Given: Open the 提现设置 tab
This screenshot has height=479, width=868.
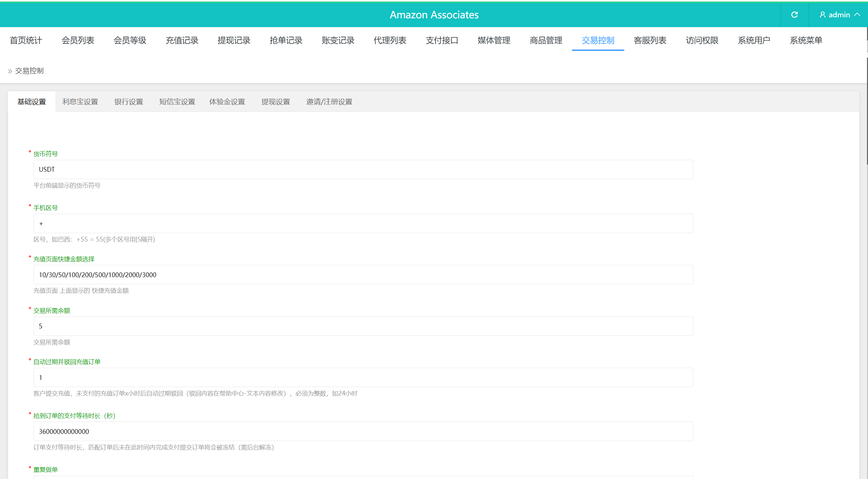Looking at the screenshot, I should [276, 102].
